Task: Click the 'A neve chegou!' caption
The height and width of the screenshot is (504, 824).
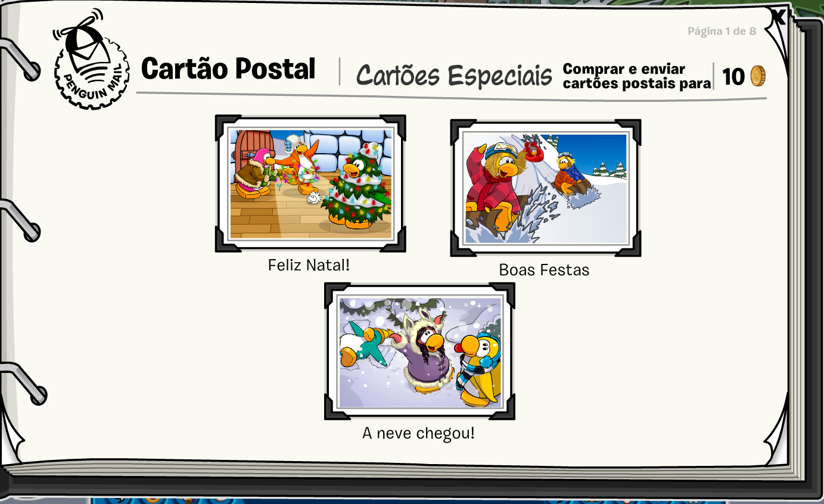Action: coord(418,433)
